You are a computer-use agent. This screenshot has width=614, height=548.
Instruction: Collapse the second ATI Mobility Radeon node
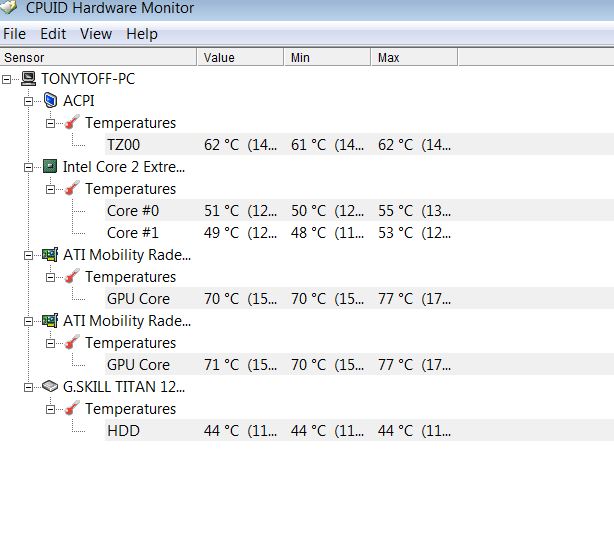[x=28, y=322]
